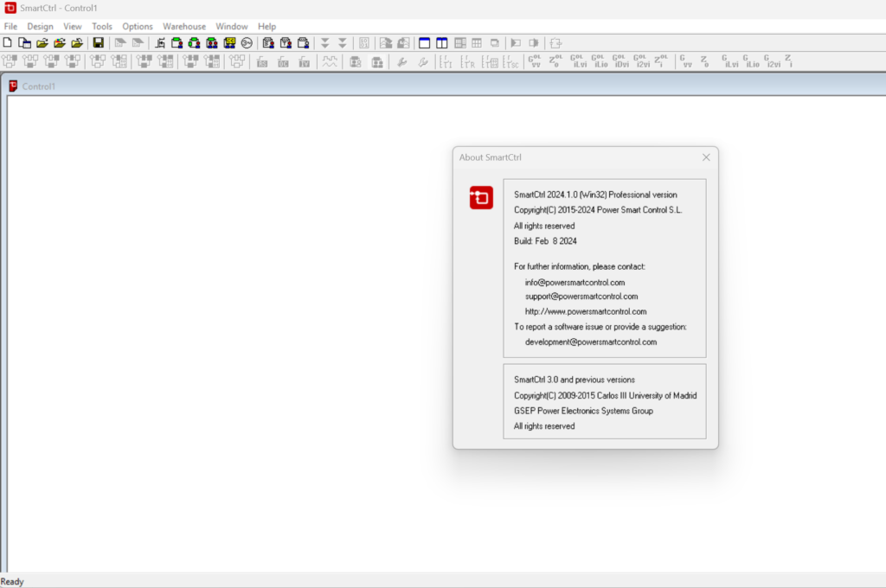Click the 'IV' toolbar icon
The width and height of the screenshot is (886, 588).
click(304, 61)
